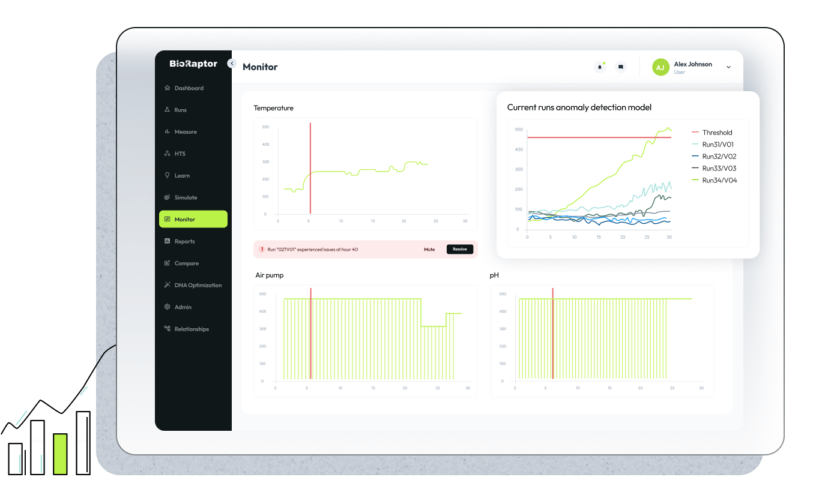Click the notification bell icon
Viewport: 822px width, 504px height.
coord(600,67)
